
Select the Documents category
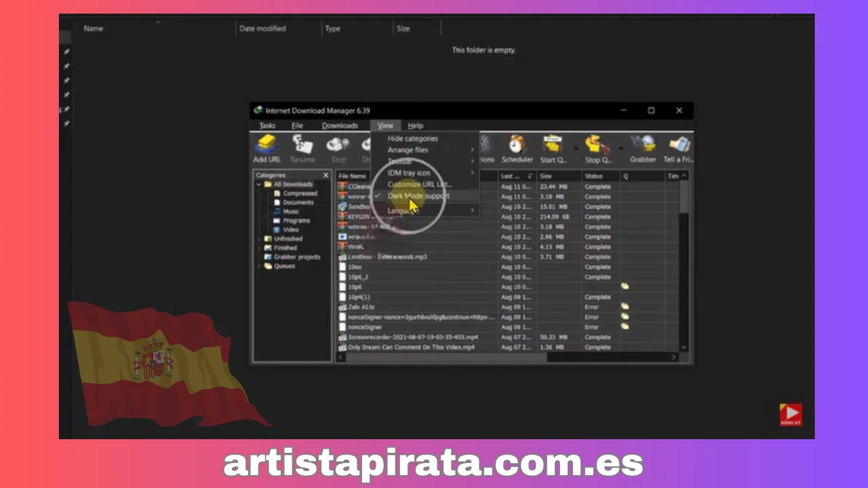[x=298, y=202]
